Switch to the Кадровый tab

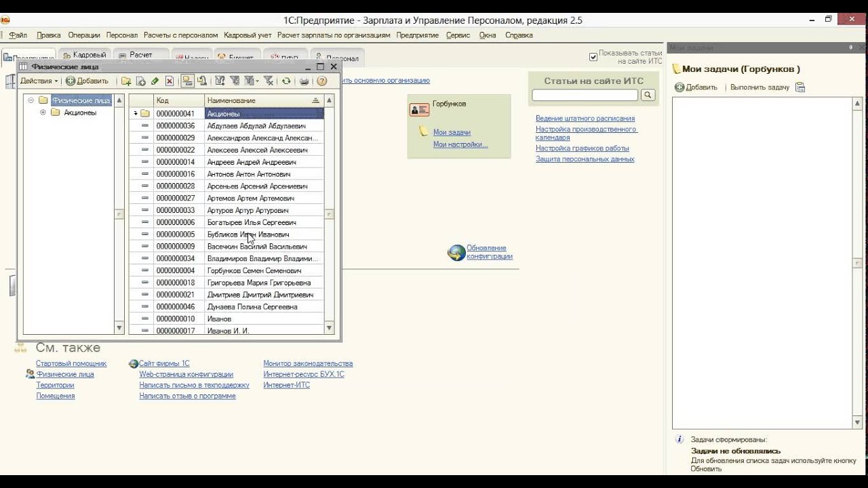pyautogui.click(x=85, y=56)
